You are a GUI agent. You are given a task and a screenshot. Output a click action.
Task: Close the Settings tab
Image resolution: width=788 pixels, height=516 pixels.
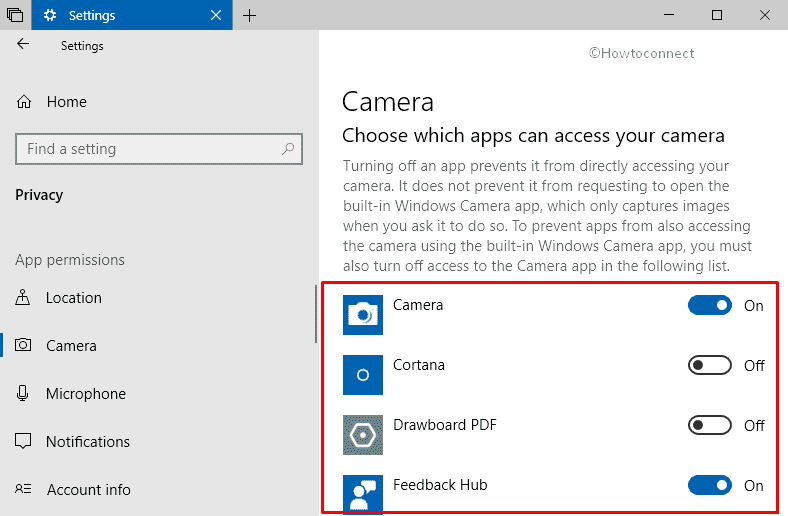(216, 15)
